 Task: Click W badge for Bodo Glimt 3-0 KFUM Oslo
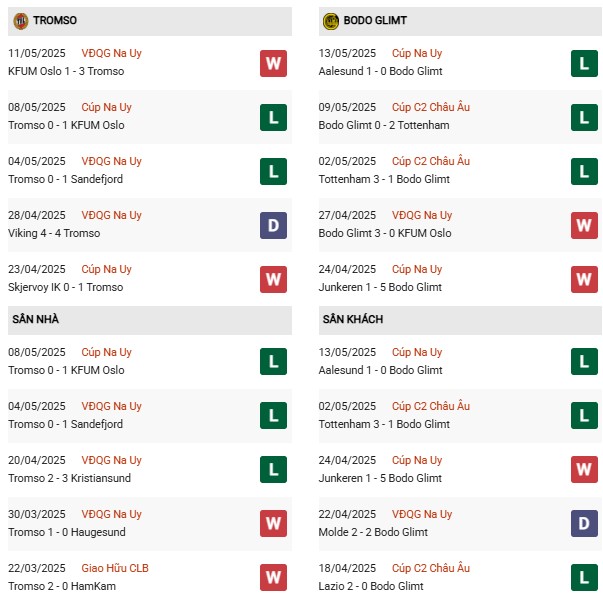click(584, 225)
